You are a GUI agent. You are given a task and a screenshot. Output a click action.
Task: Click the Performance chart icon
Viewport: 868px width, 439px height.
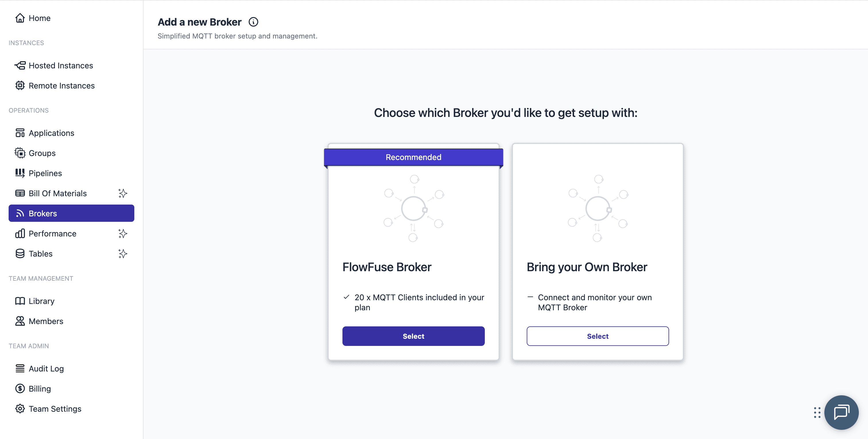20,233
